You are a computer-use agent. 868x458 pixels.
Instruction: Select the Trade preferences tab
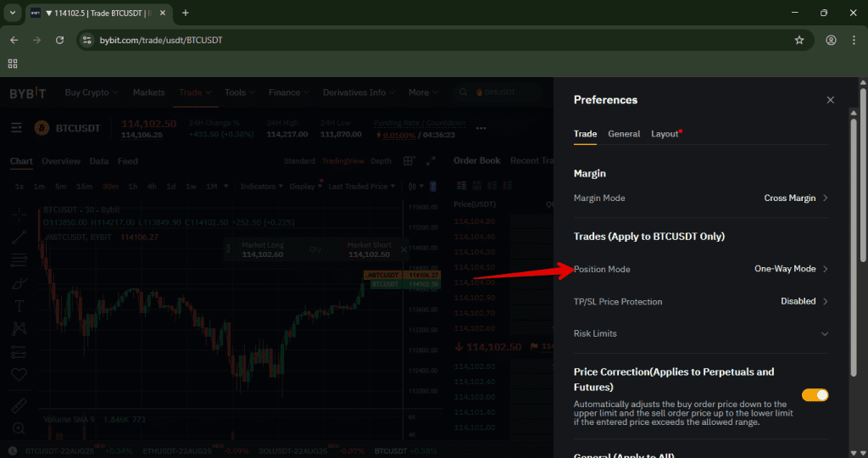585,134
